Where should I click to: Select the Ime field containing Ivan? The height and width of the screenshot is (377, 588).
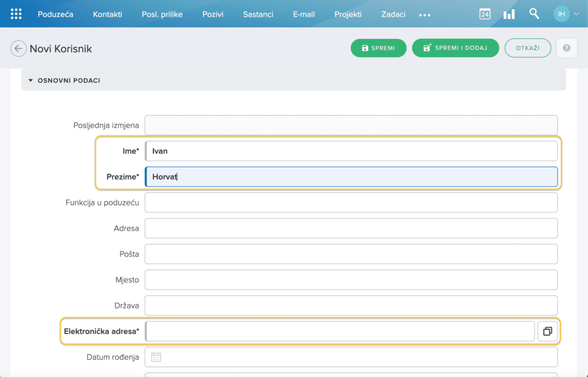(350, 151)
